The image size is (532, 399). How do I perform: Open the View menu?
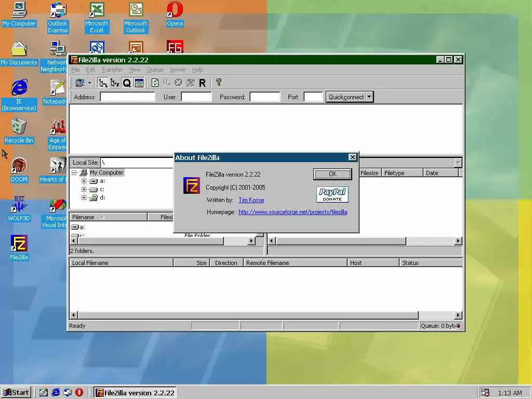[135, 70]
